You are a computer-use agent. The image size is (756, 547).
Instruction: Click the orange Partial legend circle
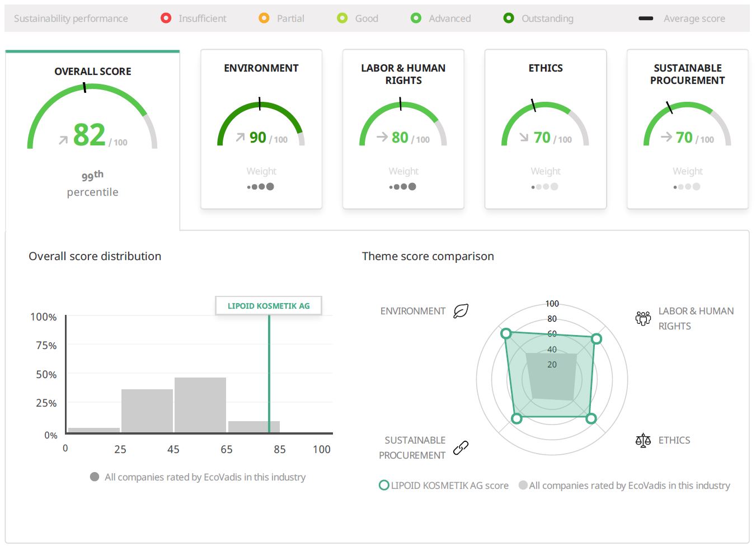tap(264, 18)
